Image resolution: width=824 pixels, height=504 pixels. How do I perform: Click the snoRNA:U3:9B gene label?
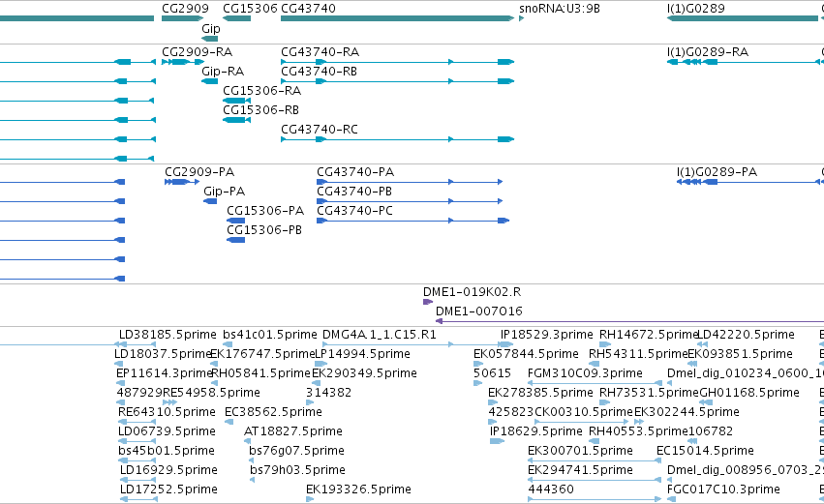(559, 9)
